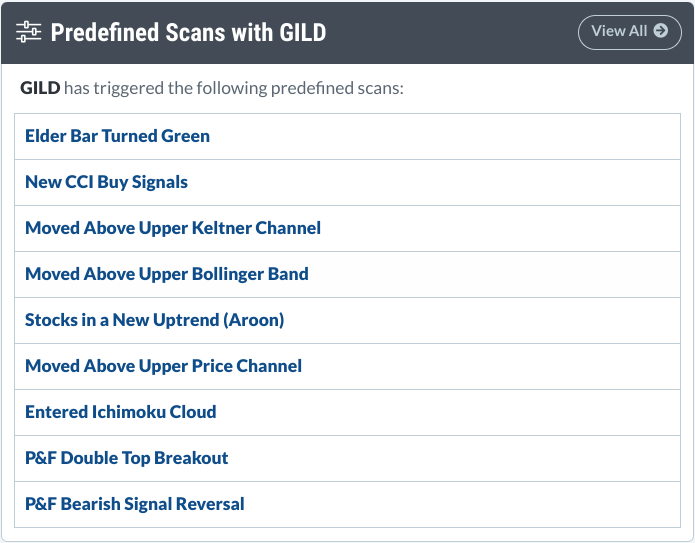Open Stocks in a New Uptrend (Aroon)

click(155, 320)
